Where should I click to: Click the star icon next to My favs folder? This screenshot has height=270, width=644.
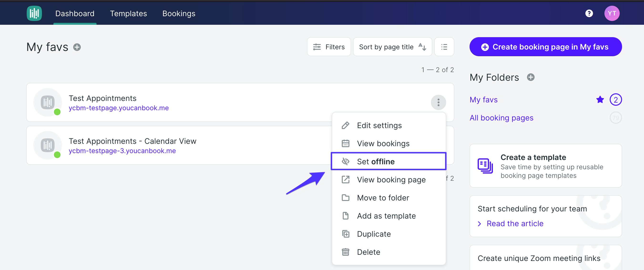point(600,100)
